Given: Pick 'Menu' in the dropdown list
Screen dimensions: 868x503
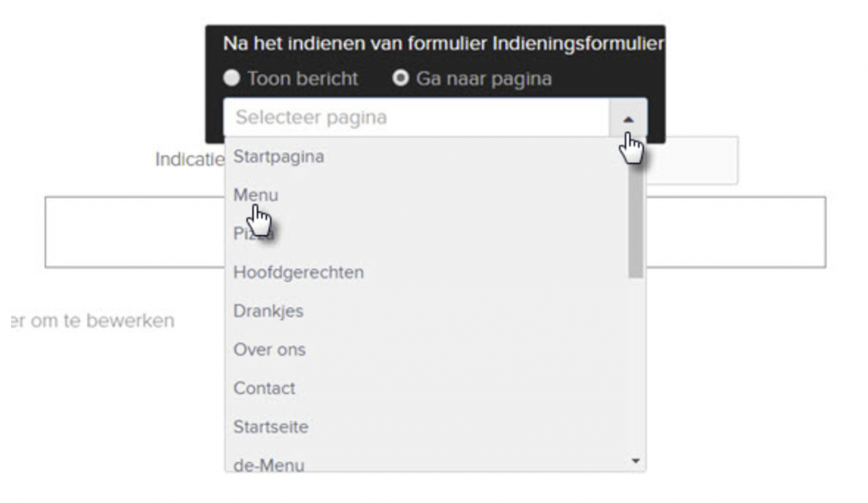Looking at the screenshot, I should pyautogui.click(x=256, y=195).
